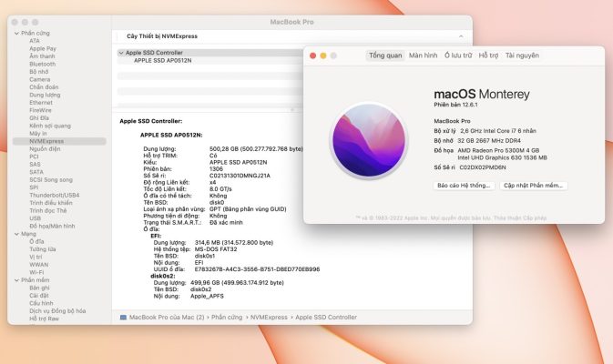Select Apple Pay in the sidebar
613x364 pixels.
coord(43,48)
